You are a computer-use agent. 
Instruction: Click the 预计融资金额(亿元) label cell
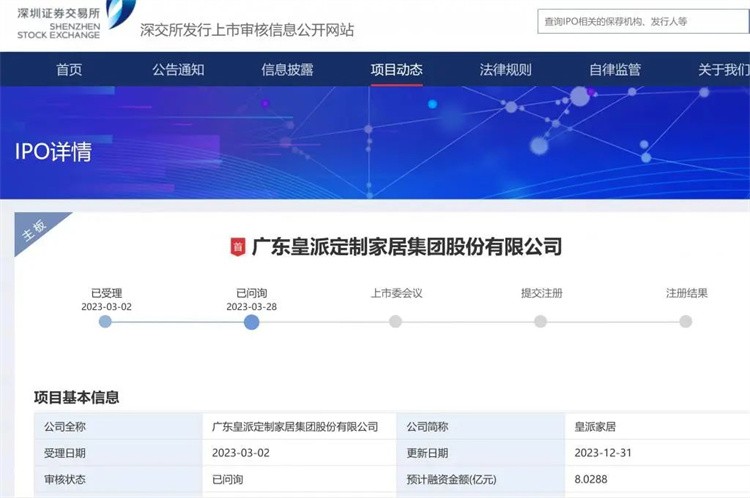pyautogui.click(x=481, y=479)
